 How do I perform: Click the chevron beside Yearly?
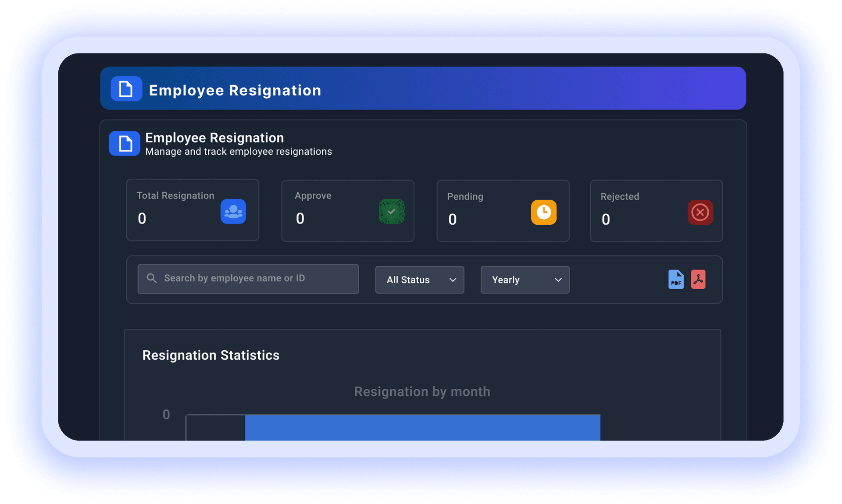tap(557, 280)
